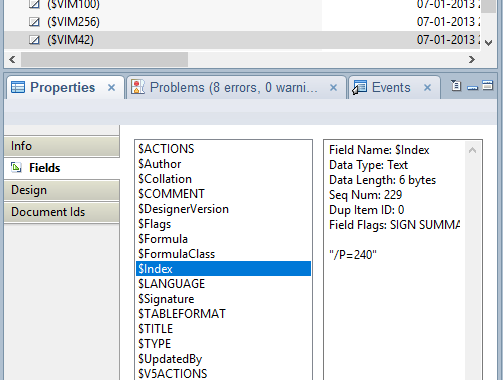Click the horizontal scrollbar thumb
503x380 pixels.
[x=104, y=59]
